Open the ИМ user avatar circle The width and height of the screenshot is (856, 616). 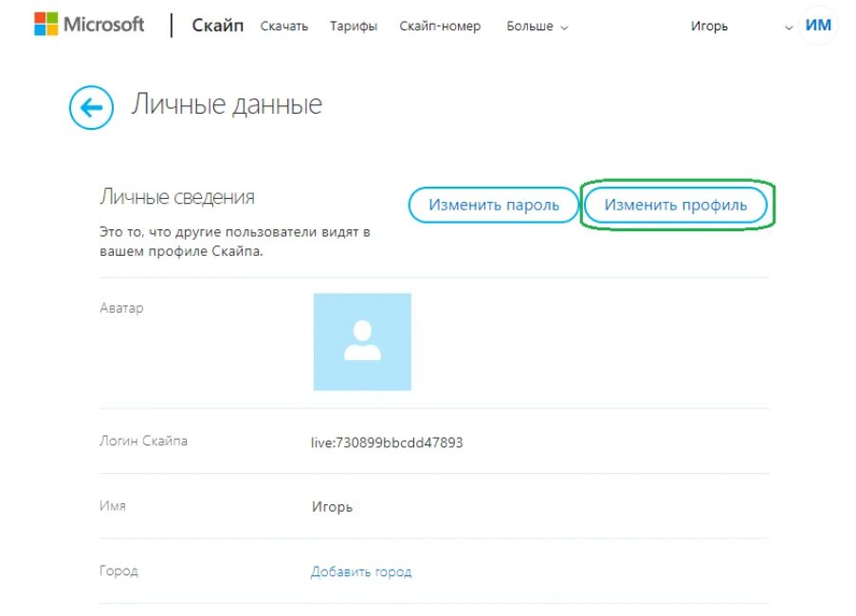(x=818, y=25)
